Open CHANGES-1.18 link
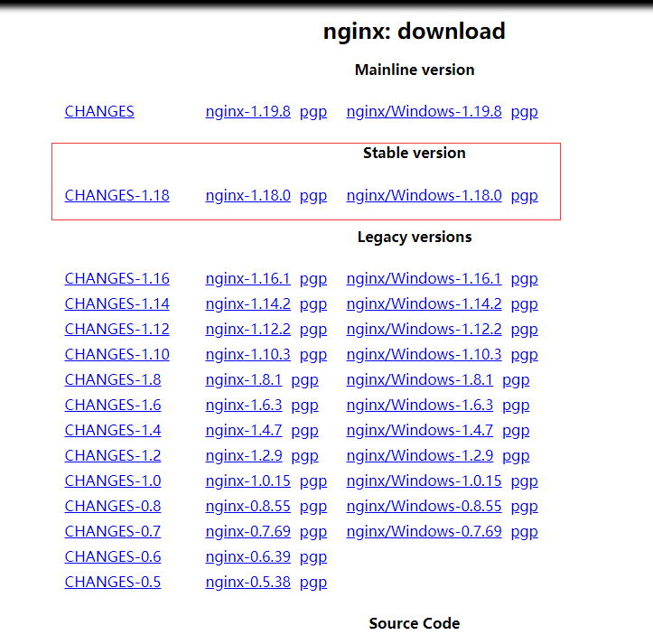 pyautogui.click(x=117, y=195)
